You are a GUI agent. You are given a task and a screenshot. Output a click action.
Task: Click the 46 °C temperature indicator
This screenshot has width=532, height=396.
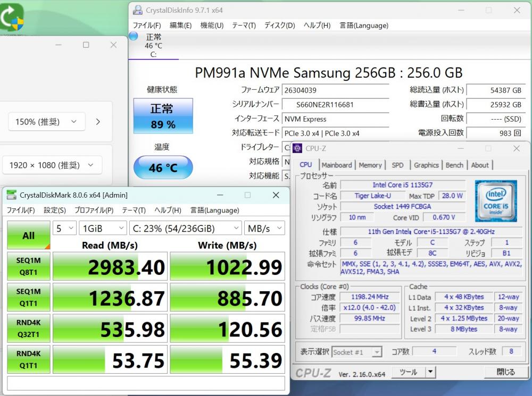tap(163, 168)
